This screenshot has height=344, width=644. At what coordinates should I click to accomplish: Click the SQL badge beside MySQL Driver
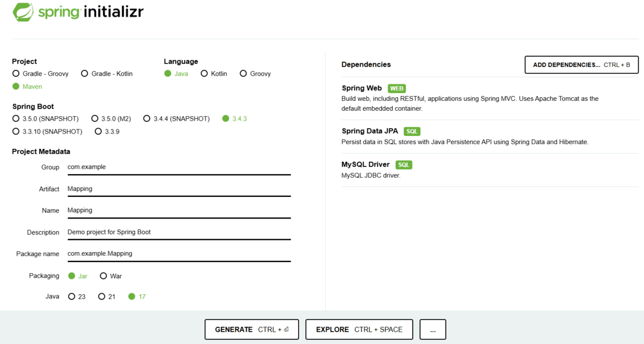404,165
